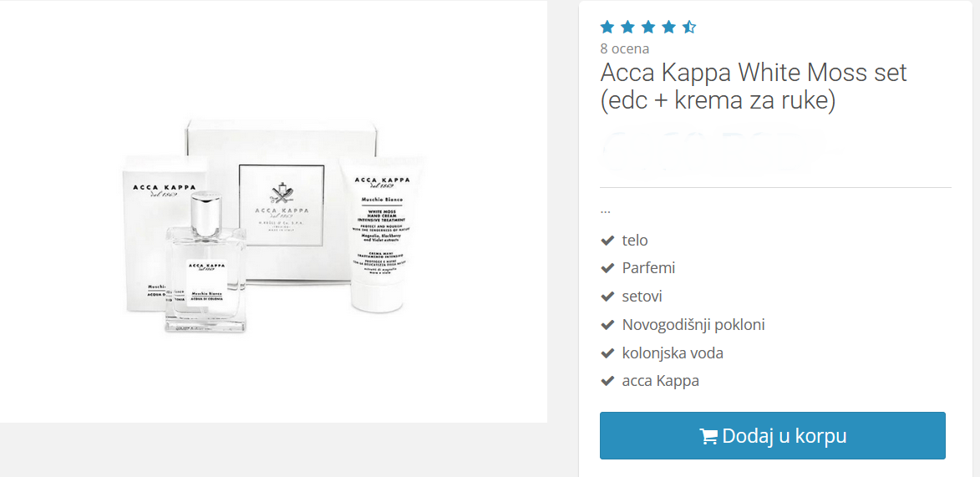This screenshot has width=980, height=477.
Task: Click the first rating star
Action: (x=607, y=27)
